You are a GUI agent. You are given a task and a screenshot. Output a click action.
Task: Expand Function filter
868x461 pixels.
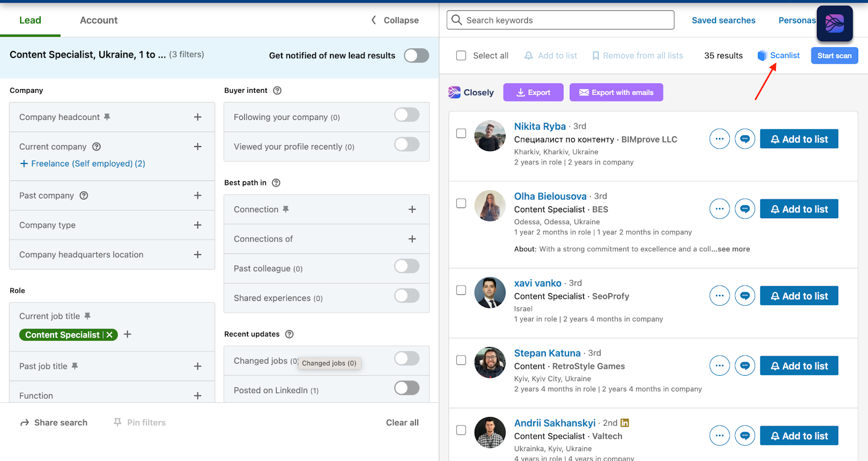click(198, 396)
